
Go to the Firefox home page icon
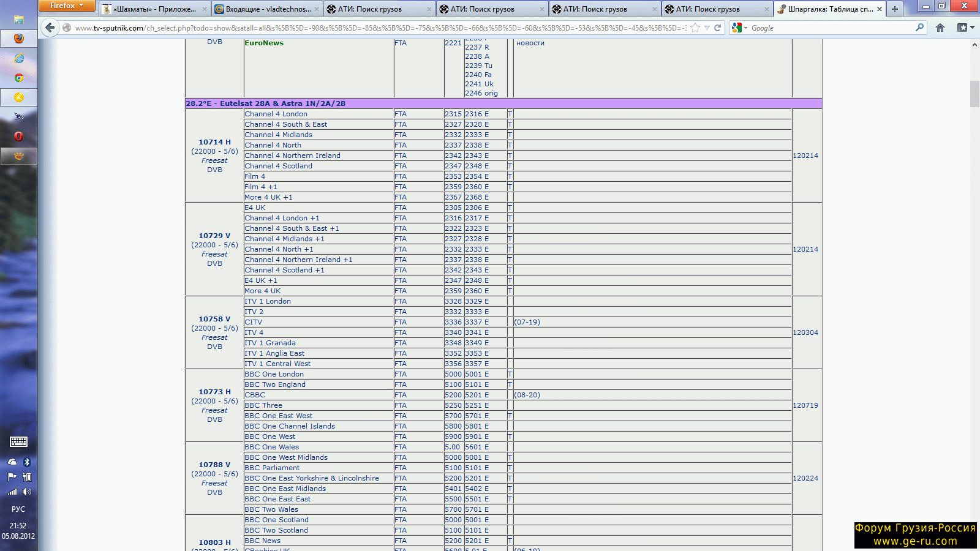tap(940, 28)
